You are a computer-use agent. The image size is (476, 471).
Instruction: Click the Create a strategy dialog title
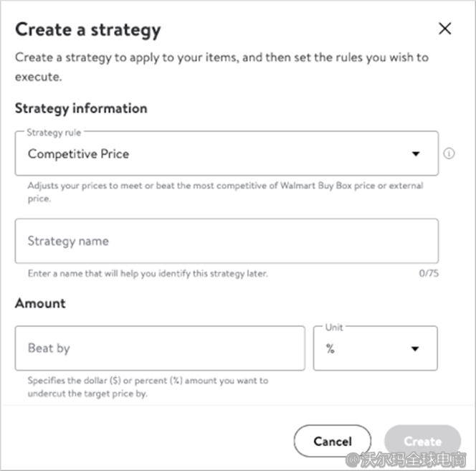coord(87,30)
